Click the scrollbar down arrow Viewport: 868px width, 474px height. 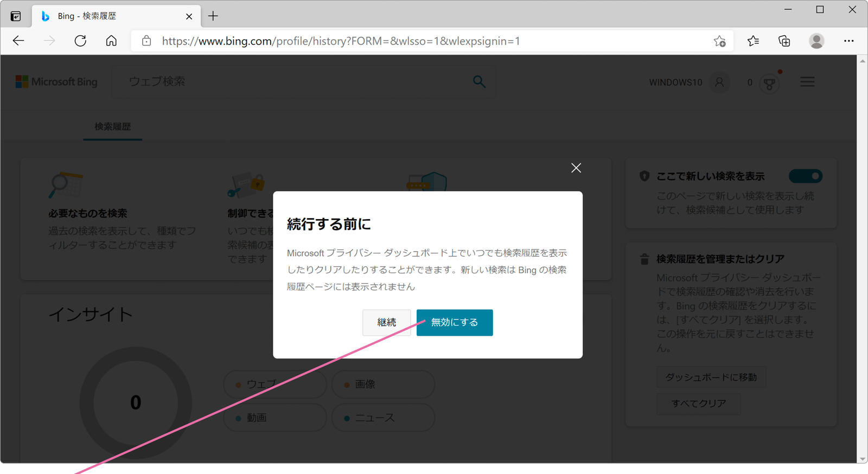coord(863,459)
